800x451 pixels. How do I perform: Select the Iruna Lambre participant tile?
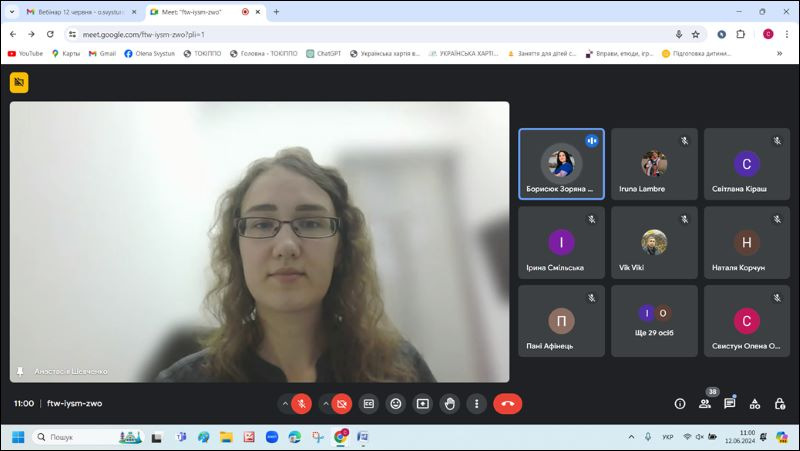click(x=654, y=164)
